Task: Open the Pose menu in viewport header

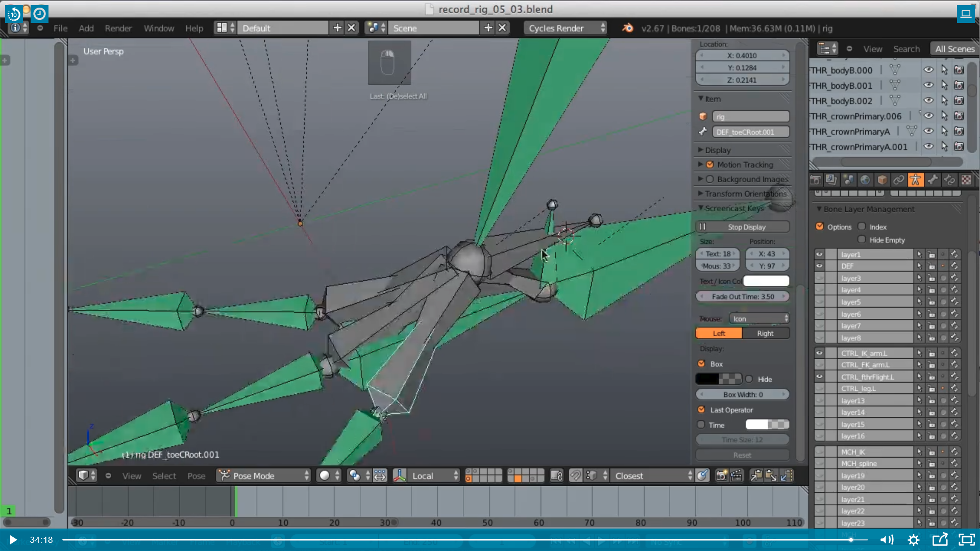Action: pyautogui.click(x=196, y=475)
